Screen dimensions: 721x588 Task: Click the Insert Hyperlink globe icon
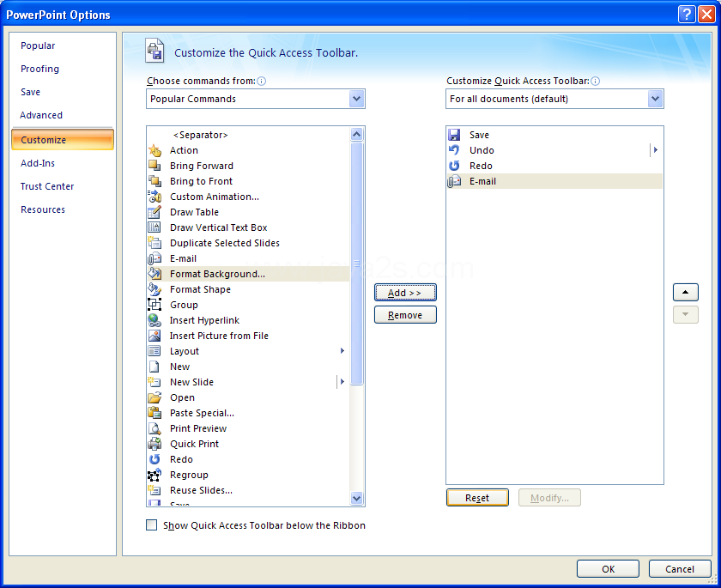154,320
